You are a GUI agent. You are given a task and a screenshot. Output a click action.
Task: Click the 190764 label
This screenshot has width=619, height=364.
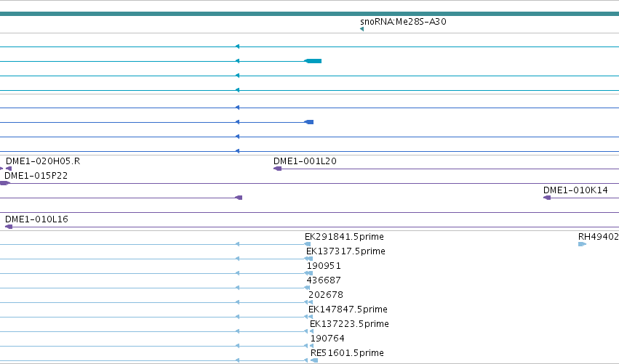tap(327, 339)
